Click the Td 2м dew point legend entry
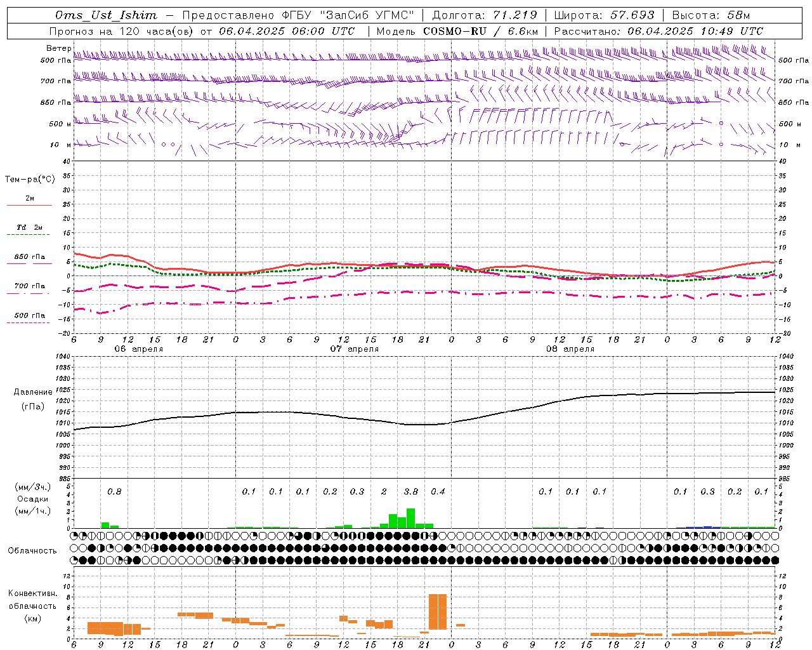The height and width of the screenshot is (650, 812). pos(29,227)
